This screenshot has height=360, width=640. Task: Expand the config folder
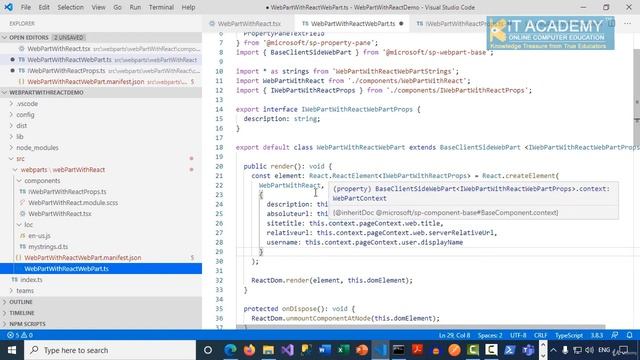[11, 115]
